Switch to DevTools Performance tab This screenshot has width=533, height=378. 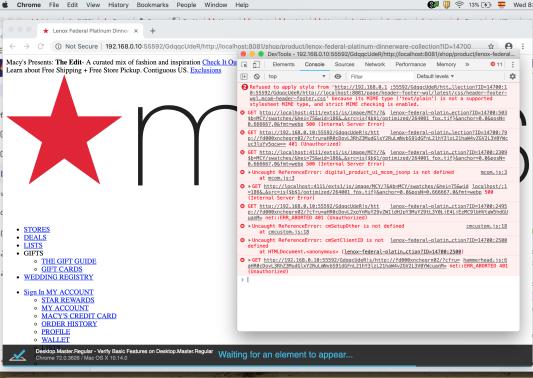coord(411,64)
